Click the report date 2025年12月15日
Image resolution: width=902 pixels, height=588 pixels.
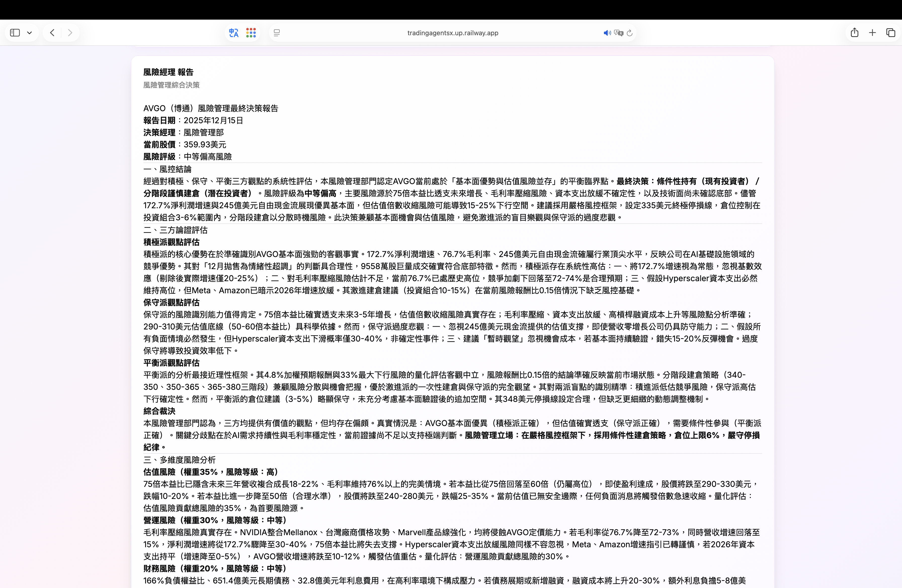(213, 120)
